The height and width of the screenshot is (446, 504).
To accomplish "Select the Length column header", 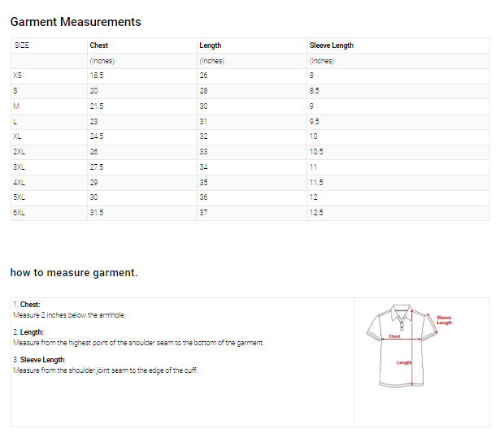I will (210, 45).
